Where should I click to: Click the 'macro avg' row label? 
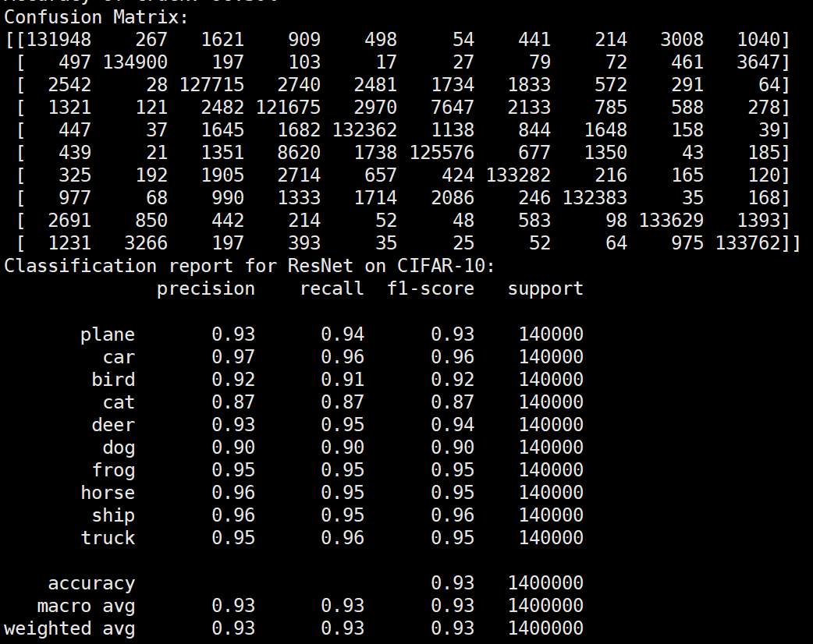(x=86, y=606)
